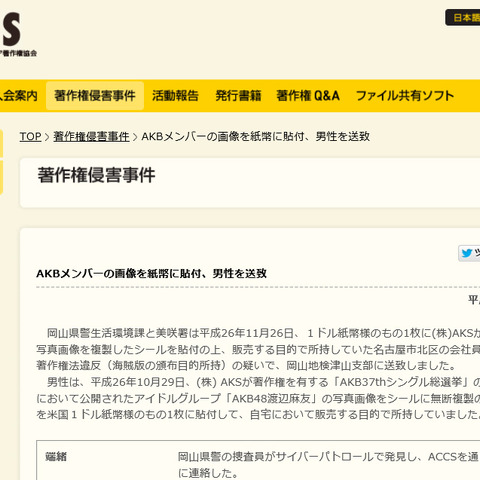Click the article title AKBメンバーの画像を紙幣に貼付

pos(151,273)
